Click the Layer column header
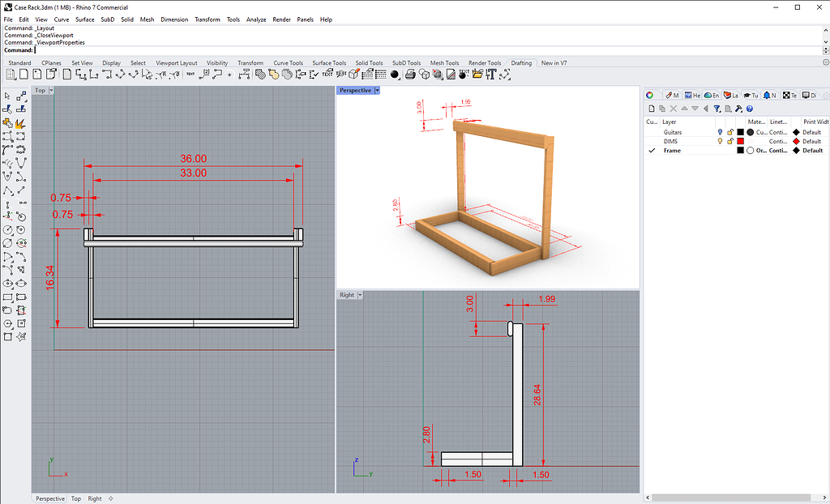 pyautogui.click(x=670, y=122)
